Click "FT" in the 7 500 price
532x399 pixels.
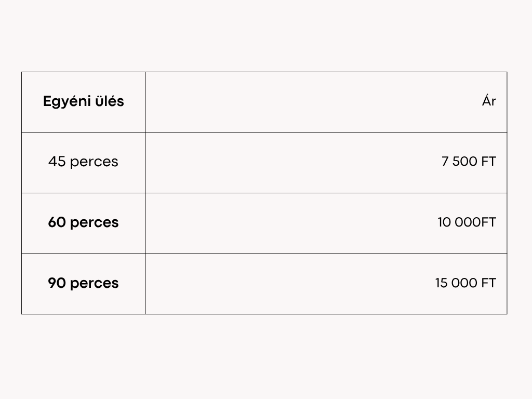click(489, 162)
